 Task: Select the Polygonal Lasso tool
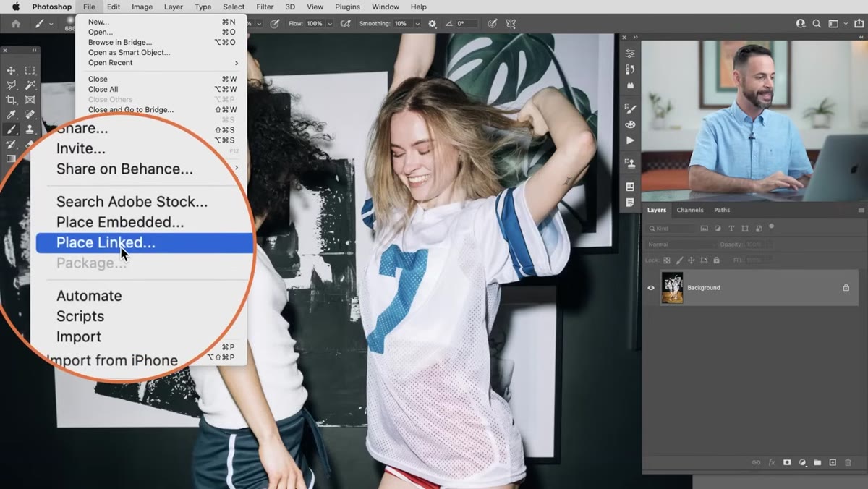11,85
